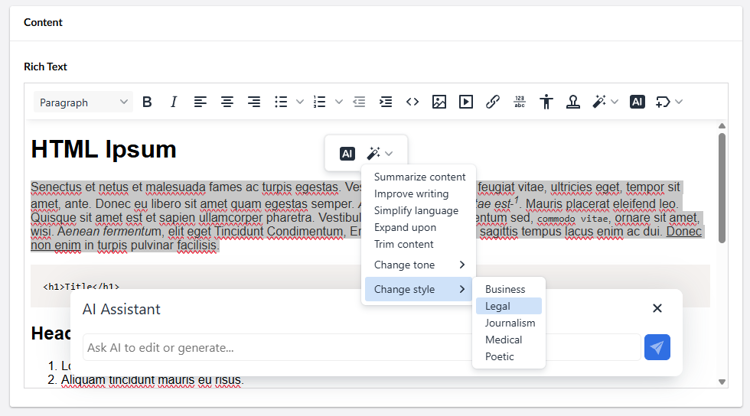Click the AI button in floating toolbar
Screen dimensions: 750x416
[347, 153]
